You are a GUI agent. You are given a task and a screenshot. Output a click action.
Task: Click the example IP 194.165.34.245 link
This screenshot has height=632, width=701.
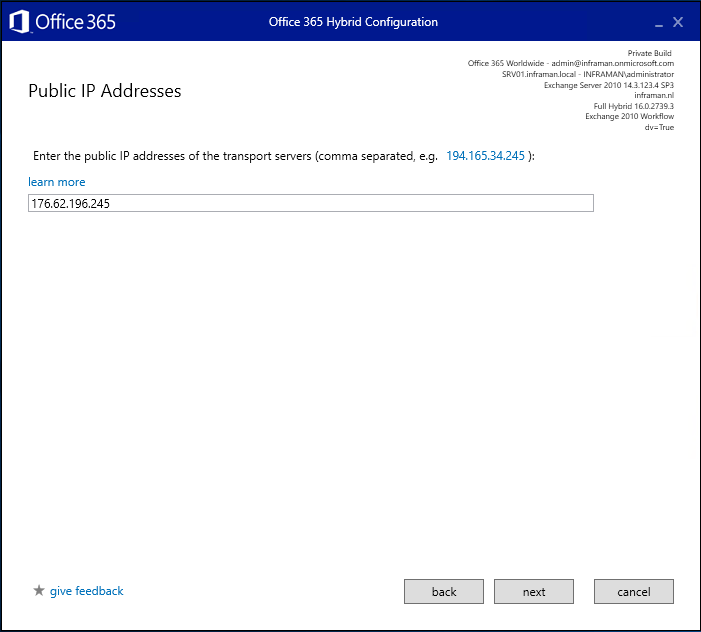tap(485, 156)
